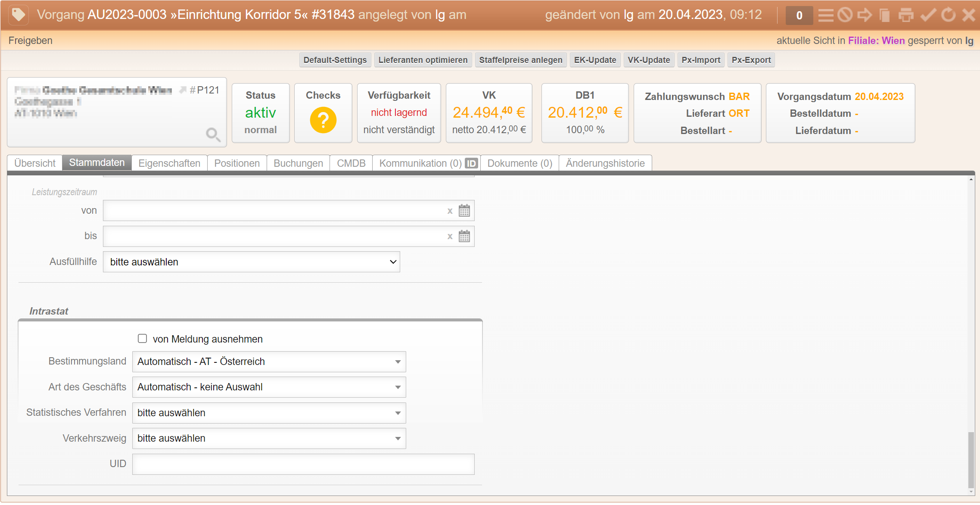
Task: Click into the 'von' date field
Action: pos(289,211)
